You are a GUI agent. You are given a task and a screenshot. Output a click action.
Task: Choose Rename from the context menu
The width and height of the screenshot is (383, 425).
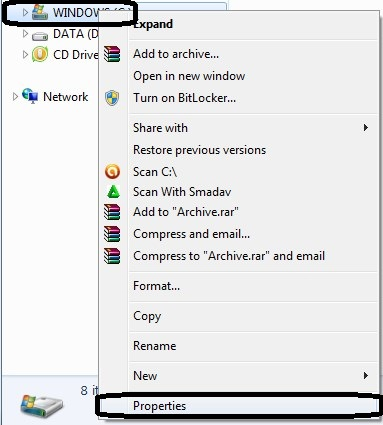(x=239, y=346)
